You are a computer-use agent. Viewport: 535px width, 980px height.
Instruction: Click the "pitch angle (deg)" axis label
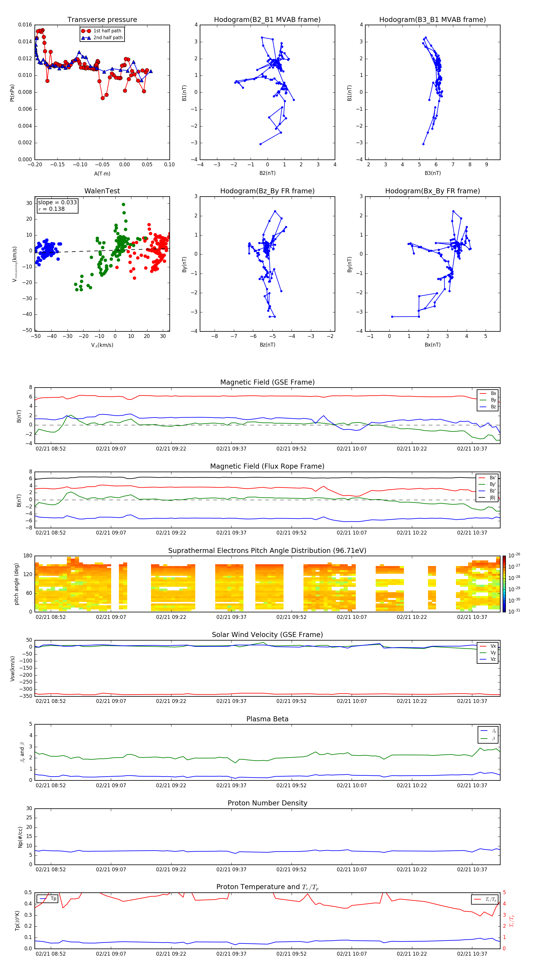16,584
